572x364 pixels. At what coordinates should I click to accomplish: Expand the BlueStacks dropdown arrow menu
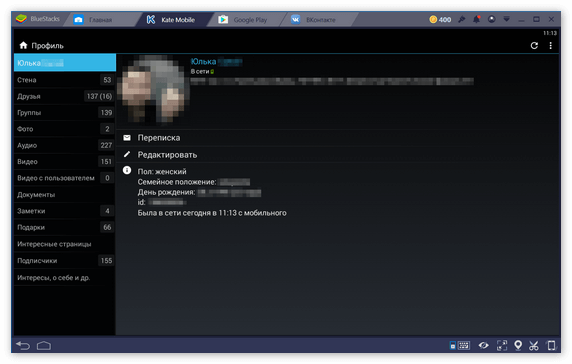pyautogui.click(x=507, y=19)
